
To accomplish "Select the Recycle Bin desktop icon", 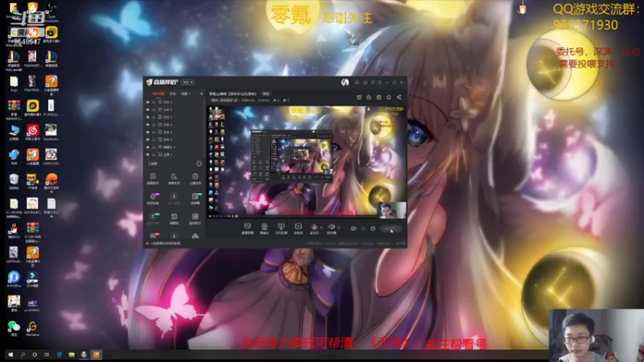I will [x=14, y=181].
